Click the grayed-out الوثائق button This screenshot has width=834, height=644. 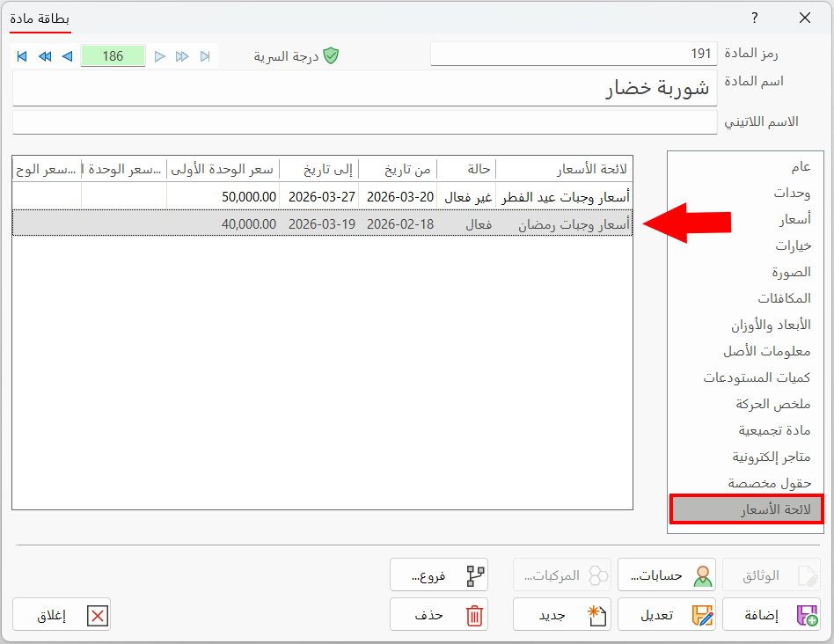[x=772, y=574]
